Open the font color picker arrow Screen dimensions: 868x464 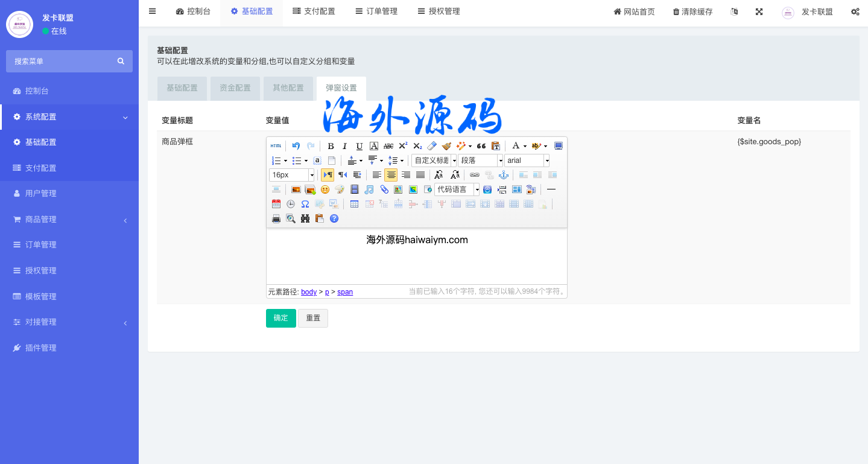pyautogui.click(x=525, y=146)
